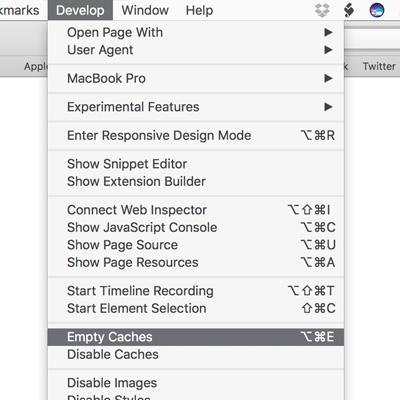Open Show JavaScript Console
This screenshot has height=400, width=400.
click(x=196, y=228)
